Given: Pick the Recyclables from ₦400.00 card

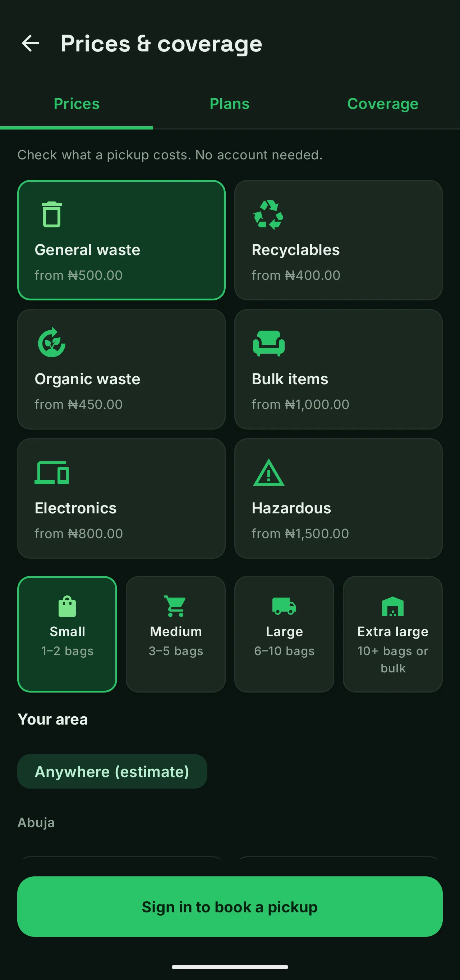Looking at the screenshot, I should tap(338, 240).
